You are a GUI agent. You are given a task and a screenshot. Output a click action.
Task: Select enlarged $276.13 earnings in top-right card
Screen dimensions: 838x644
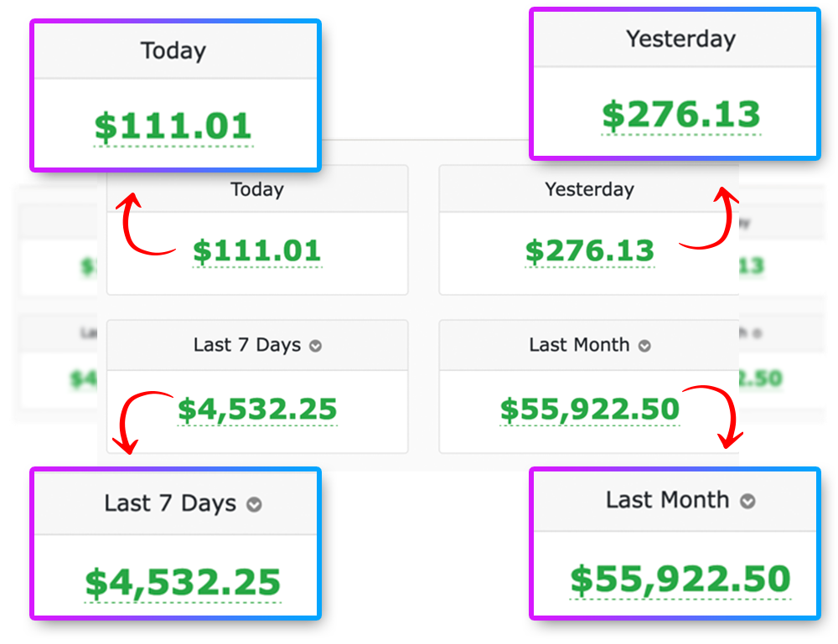680,115
